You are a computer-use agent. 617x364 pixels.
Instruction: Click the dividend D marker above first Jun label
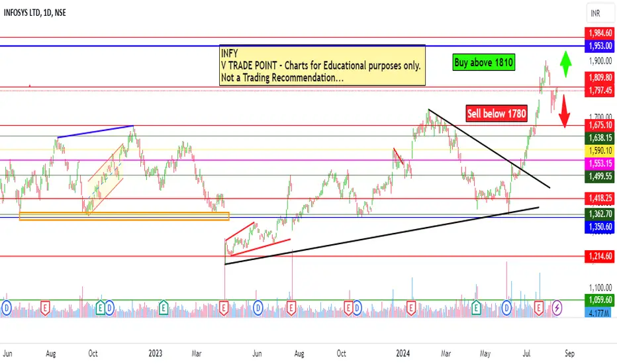pos(7,308)
